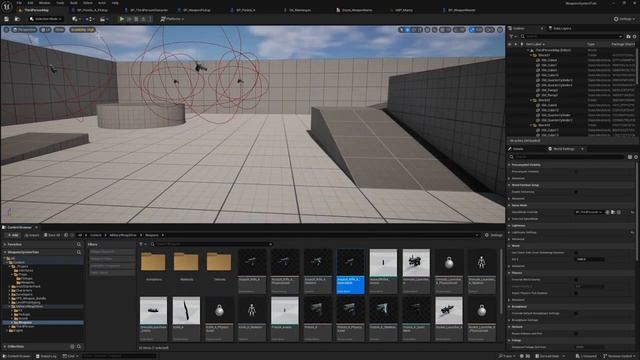Select the Characters folder in tree
This screenshot has height=360, width=640.
pyautogui.click(x=24, y=291)
